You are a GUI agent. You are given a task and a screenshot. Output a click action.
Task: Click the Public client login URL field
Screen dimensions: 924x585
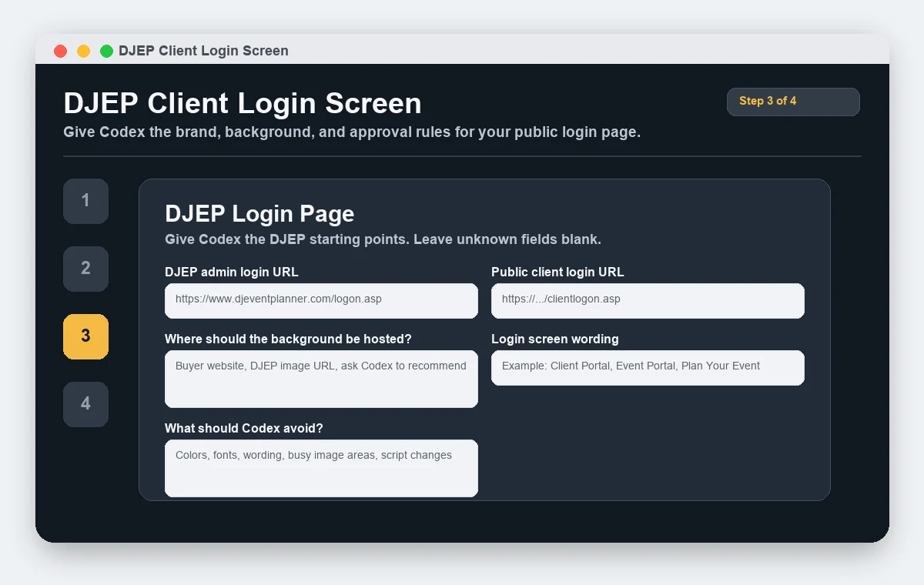point(648,300)
